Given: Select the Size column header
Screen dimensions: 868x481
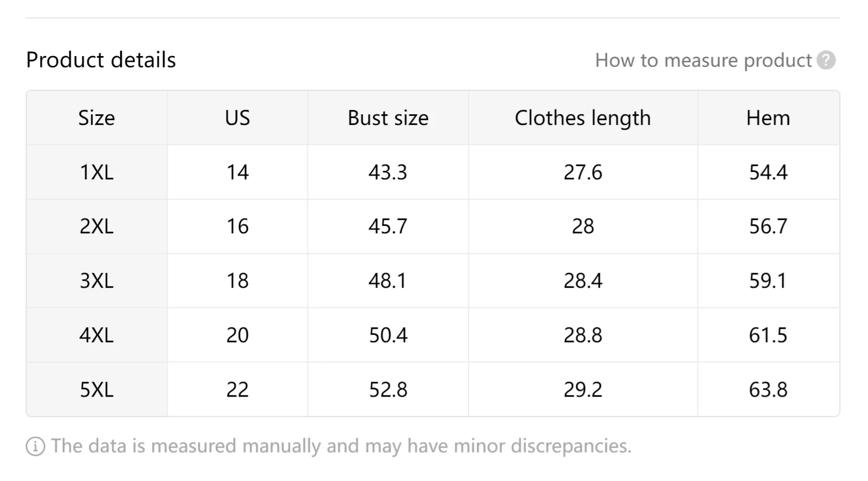Looking at the screenshot, I should pos(97,118).
